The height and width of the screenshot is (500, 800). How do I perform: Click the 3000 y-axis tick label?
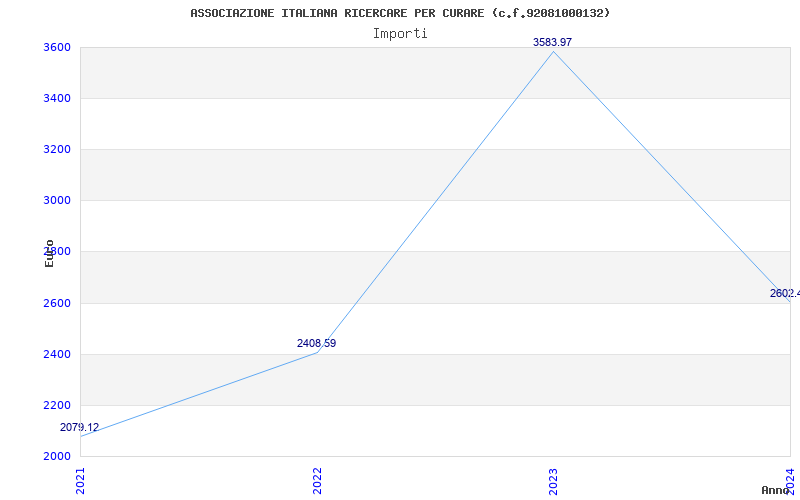pos(56,201)
